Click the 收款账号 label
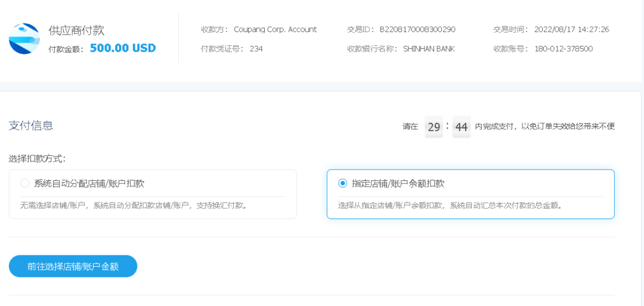This screenshot has height=306, width=644. (x=512, y=49)
